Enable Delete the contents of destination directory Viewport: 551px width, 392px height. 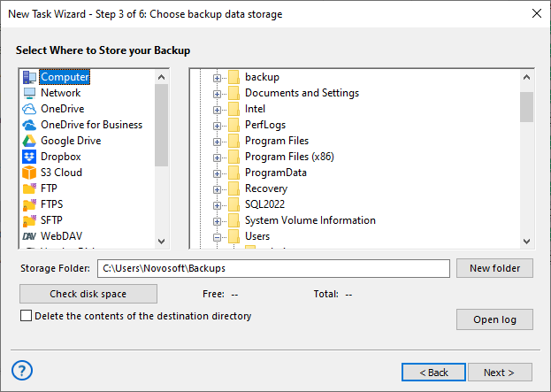coord(26,316)
